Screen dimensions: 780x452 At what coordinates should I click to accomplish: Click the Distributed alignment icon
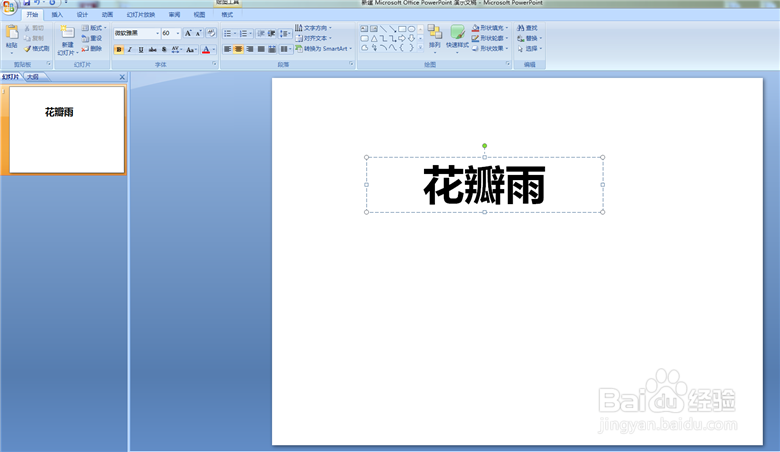point(272,49)
